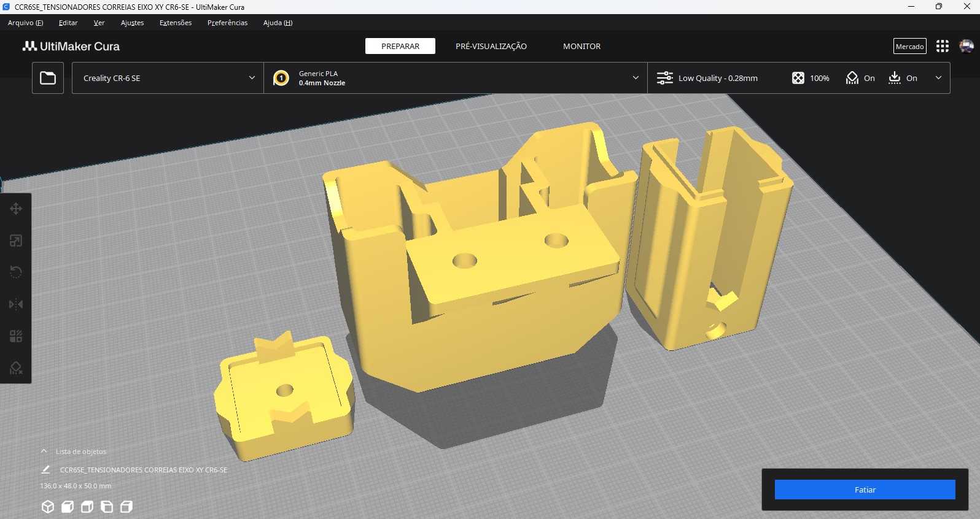Click the 0.4mm Nozzle label
The image size is (980, 519).
pos(322,83)
